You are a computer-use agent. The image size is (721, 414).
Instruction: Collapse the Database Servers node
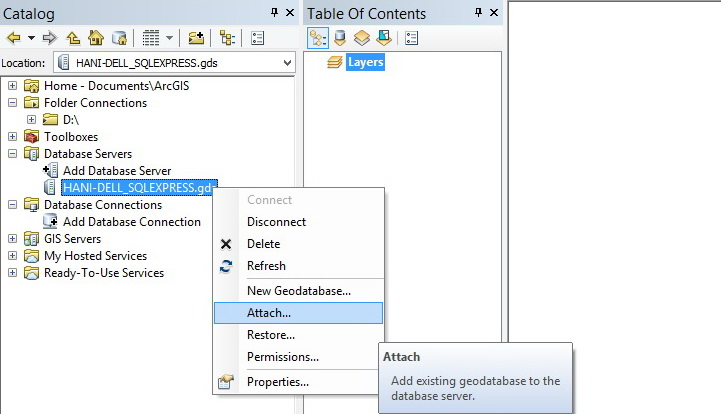click(12, 154)
